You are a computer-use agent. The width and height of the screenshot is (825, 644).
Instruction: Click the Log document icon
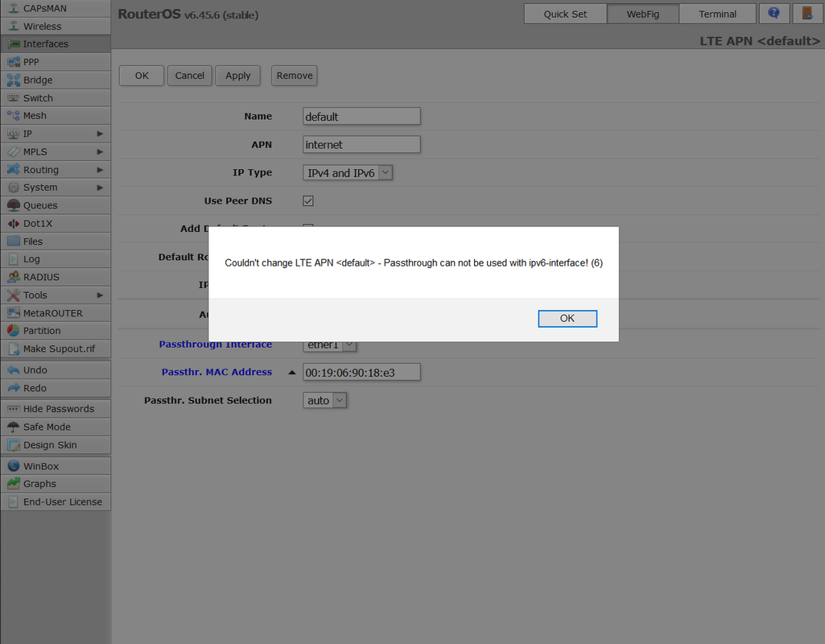click(14, 259)
